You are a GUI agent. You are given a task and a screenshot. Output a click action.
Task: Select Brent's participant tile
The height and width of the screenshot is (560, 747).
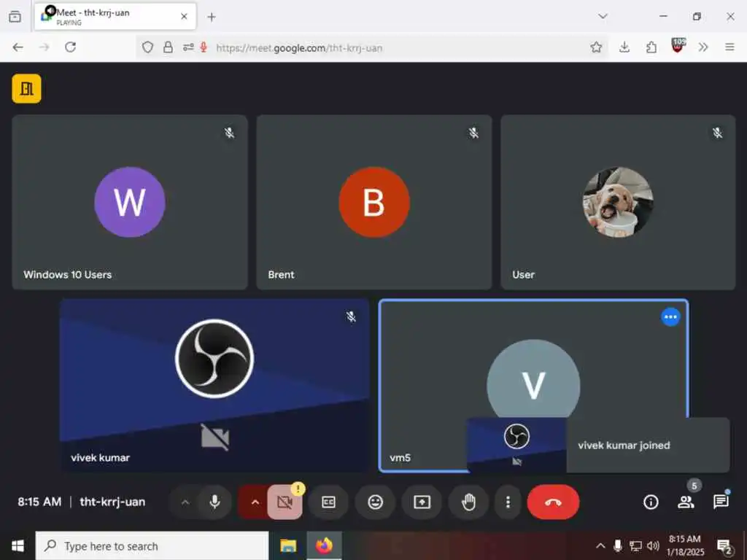click(374, 202)
